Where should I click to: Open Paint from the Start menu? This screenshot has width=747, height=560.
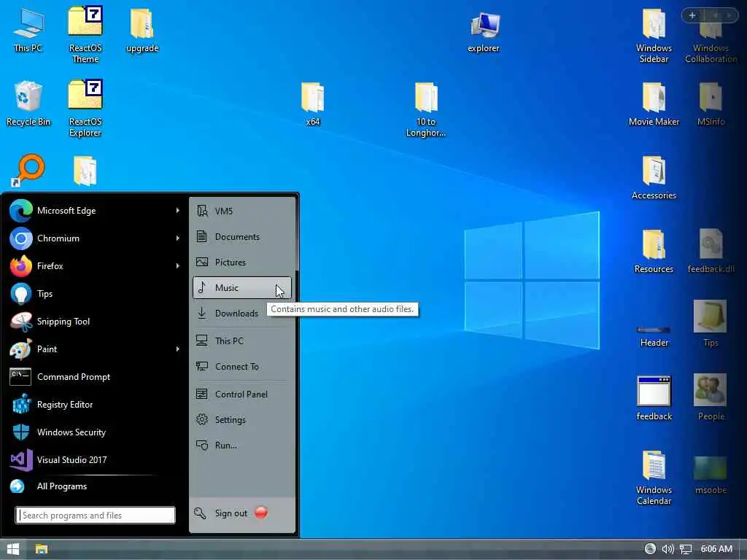[94, 349]
